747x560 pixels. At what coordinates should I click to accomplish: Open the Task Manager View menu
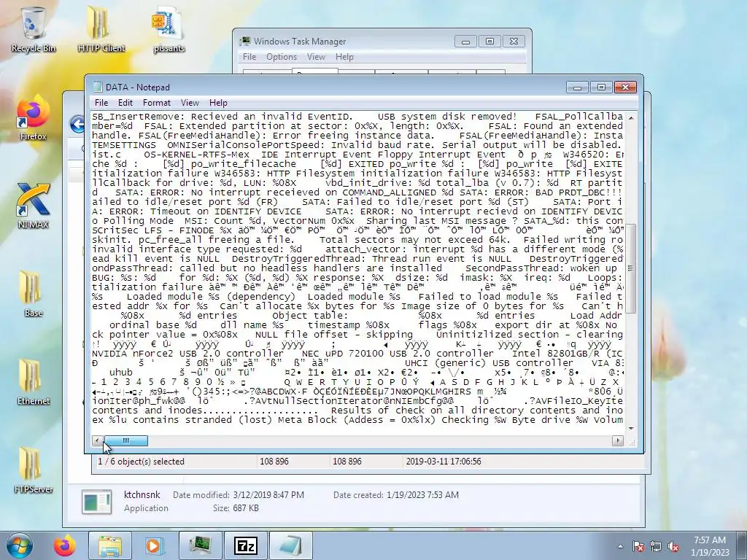(x=316, y=57)
